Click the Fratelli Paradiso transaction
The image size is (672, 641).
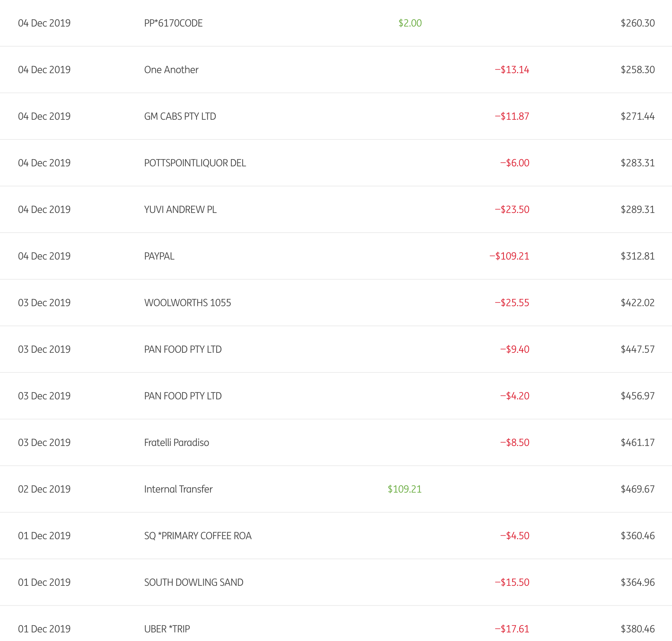tap(176, 443)
